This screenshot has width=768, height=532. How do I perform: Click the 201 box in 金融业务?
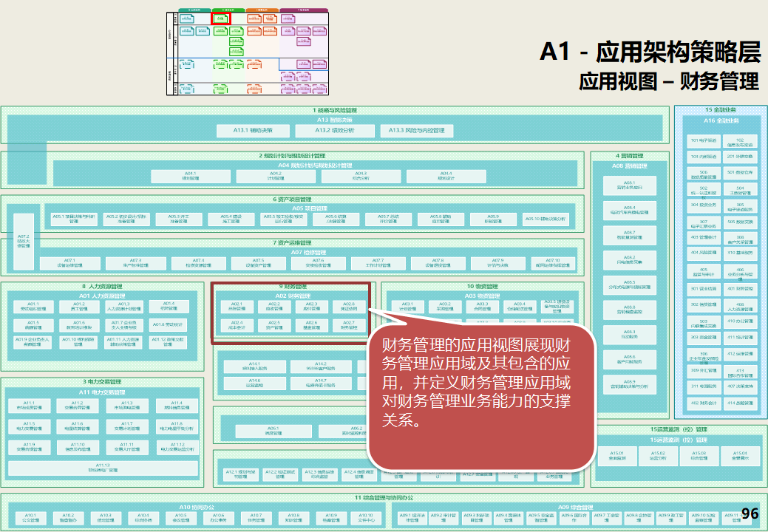point(740,157)
